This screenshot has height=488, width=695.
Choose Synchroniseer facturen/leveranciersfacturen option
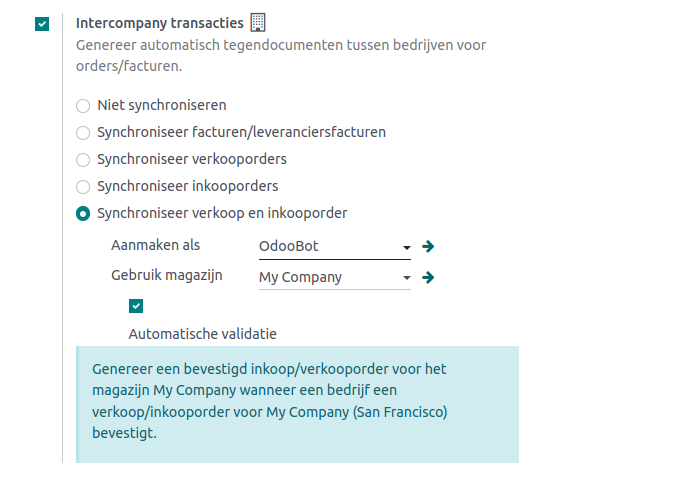[x=83, y=132]
